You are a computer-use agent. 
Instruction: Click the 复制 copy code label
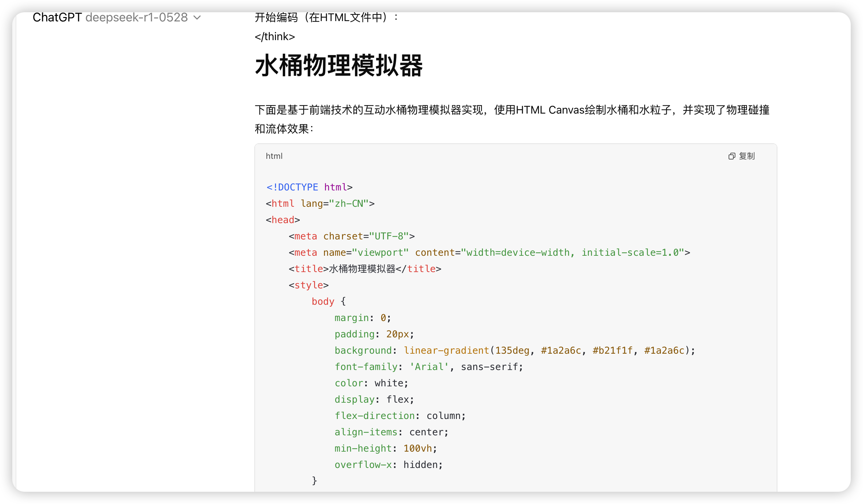pyautogui.click(x=747, y=156)
